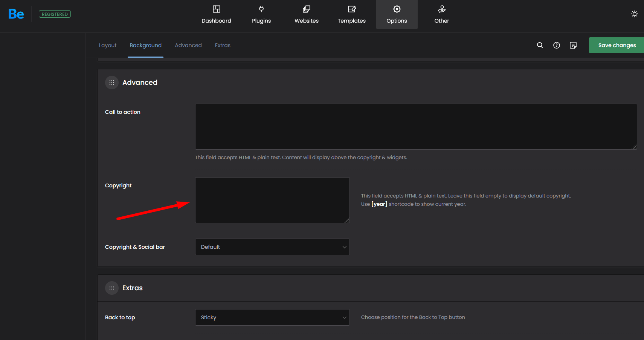Click the Call to action hint about HTML & plain text
This screenshot has height=340, width=644.
(x=301, y=158)
